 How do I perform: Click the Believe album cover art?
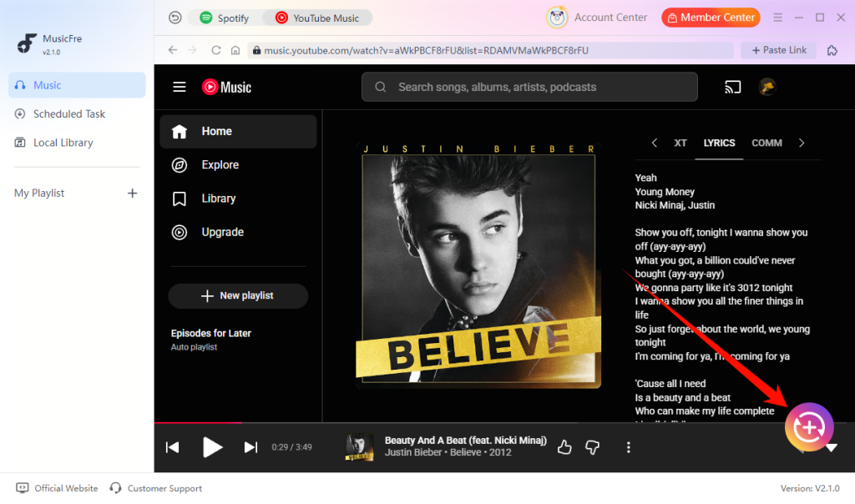click(x=478, y=265)
